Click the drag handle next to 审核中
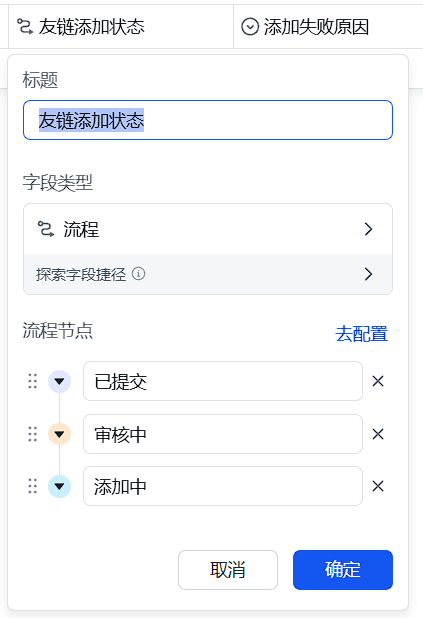The width and height of the screenshot is (423, 618). 33,434
